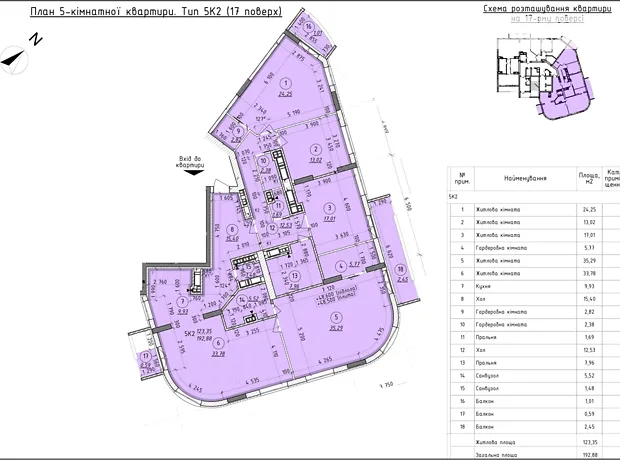
Task: Click circled room number 2 on plan
Action: click(x=315, y=149)
